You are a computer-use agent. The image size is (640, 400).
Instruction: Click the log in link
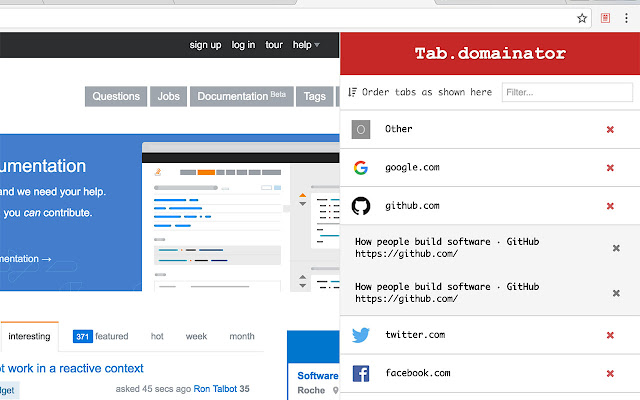click(243, 45)
